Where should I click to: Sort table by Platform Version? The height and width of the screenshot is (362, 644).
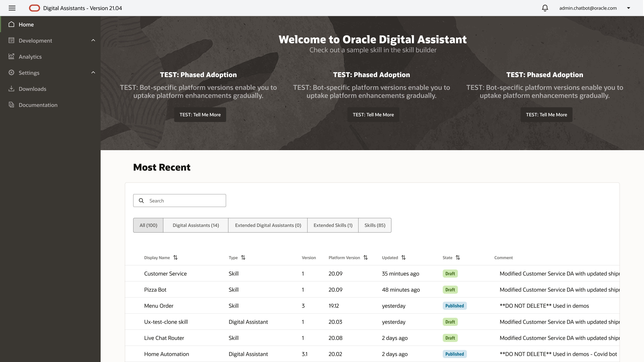pos(365,257)
